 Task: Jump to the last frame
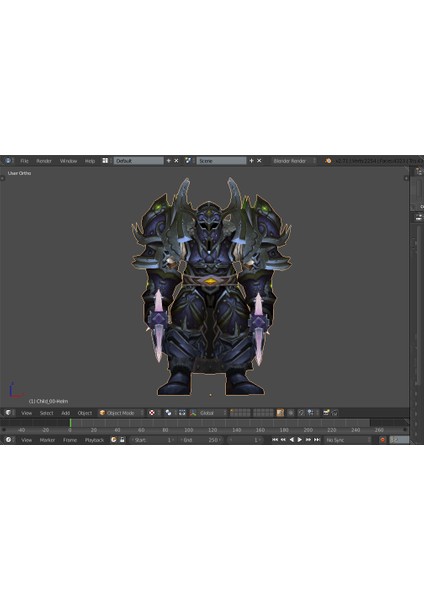click(x=317, y=440)
